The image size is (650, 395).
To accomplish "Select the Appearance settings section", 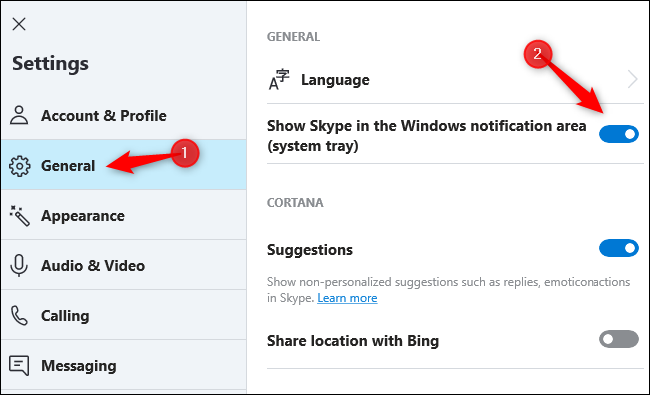I will tap(124, 216).
